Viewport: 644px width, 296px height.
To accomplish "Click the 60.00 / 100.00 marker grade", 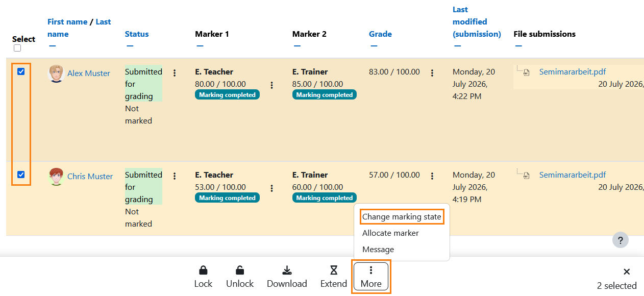I will [x=317, y=187].
